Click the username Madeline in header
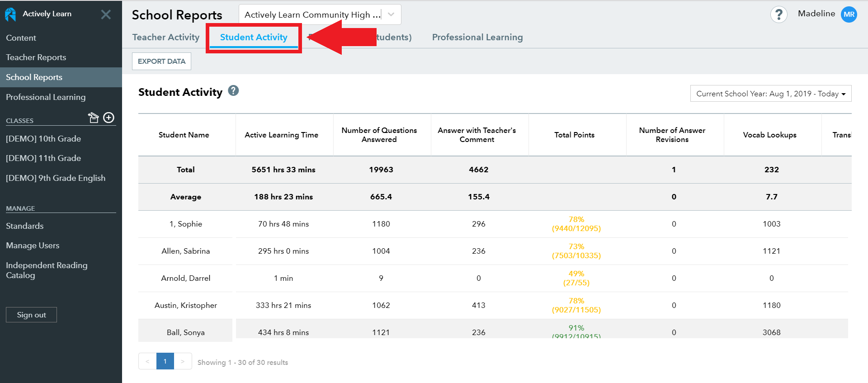The width and height of the screenshot is (868, 383). point(816,14)
